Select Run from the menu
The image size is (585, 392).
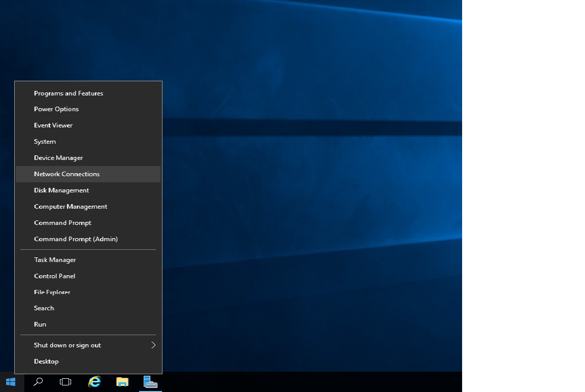click(x=40, y=324)
